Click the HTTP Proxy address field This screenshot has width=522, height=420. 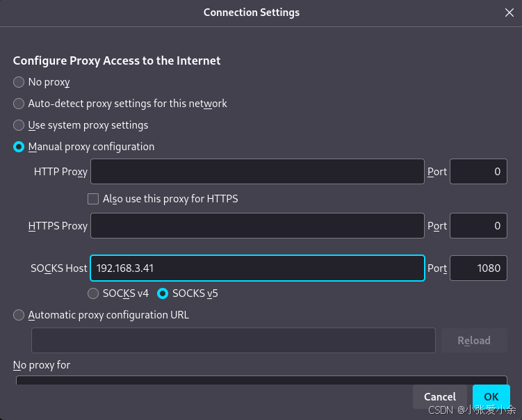[257, 172]
